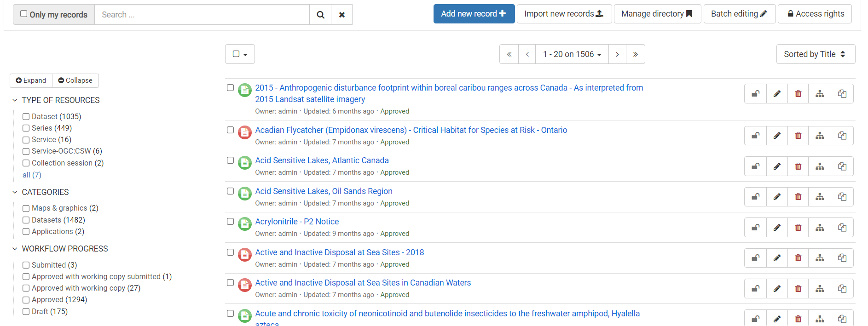The width and height of the screenshot is (868, 326).
Task: Go to the first page of results
Action: tap(509, 54)
